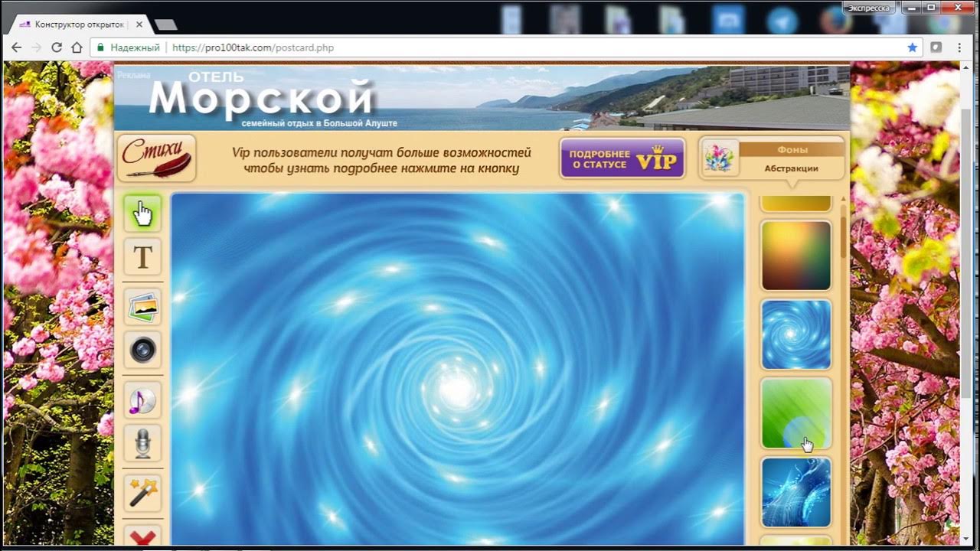The height and width of the screenshot is (551, 980).
Task: Click the Экспресска label at top
Action: (869, 8)
